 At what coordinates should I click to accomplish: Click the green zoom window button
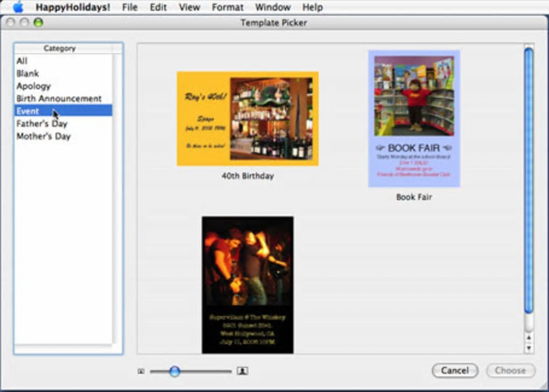(x=38, y=23)
